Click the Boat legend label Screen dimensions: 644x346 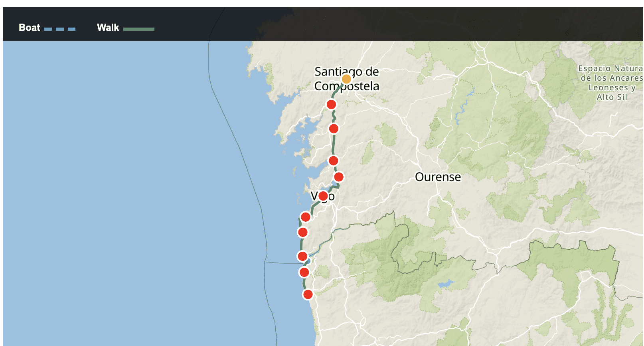coord(29,28)
